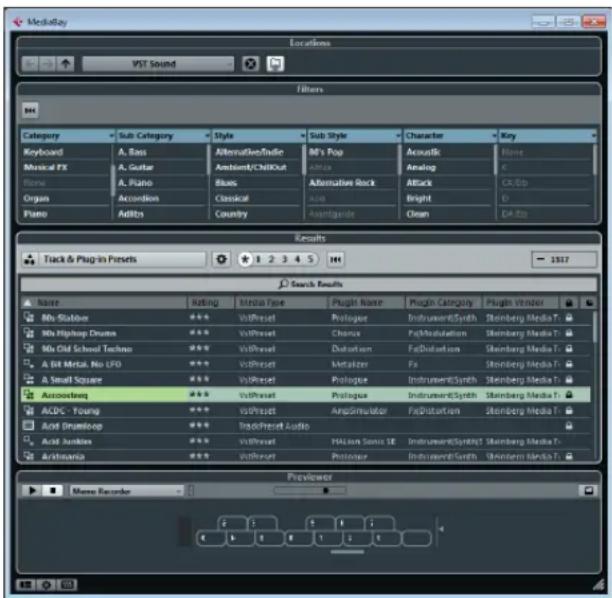The height and width of the screenshot is (598, 612).
Task: Open the Sub Category column dropdown arrow
Action: [207, 136]
